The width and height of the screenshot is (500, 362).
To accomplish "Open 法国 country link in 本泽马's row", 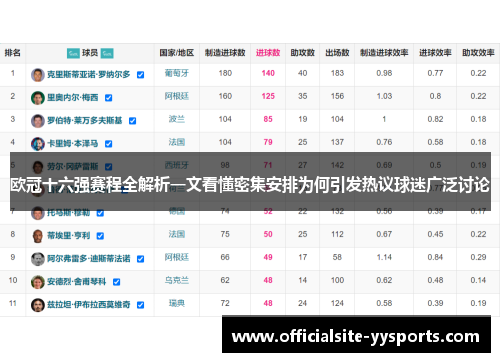I will pos(177,142).
